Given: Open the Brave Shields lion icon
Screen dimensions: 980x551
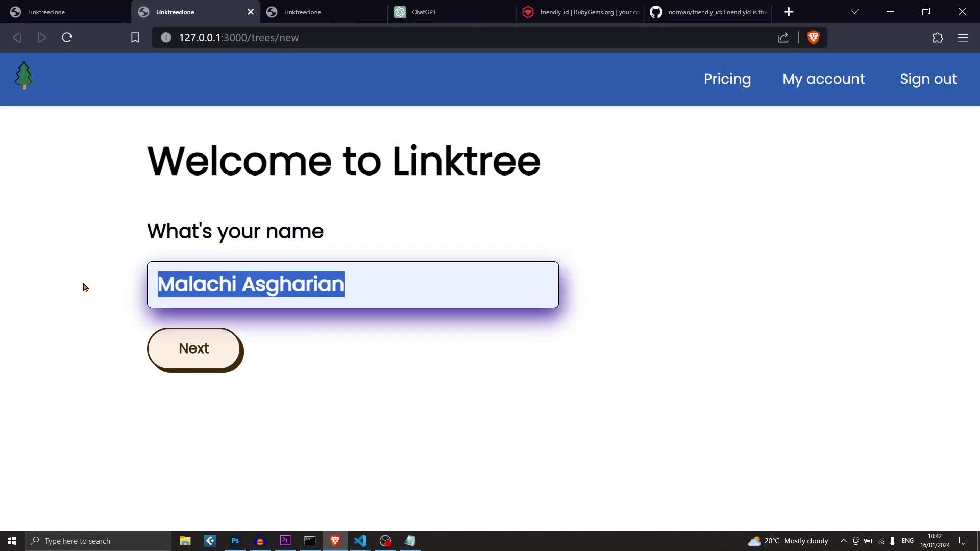Looking at the screenshot, I should (x=813, y=37).
